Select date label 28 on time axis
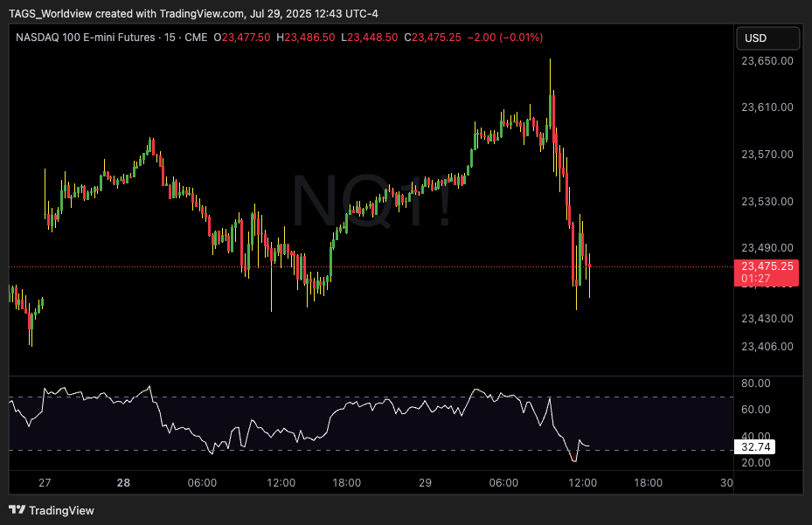Image resolution: width=812 pixels, height=525 pixels. [x=123, y=483]
